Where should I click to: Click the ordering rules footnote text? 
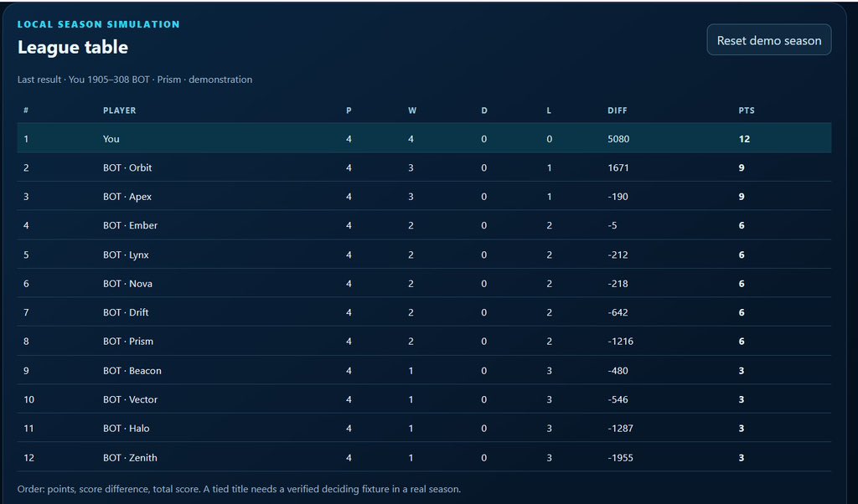[x=239, y=489]
